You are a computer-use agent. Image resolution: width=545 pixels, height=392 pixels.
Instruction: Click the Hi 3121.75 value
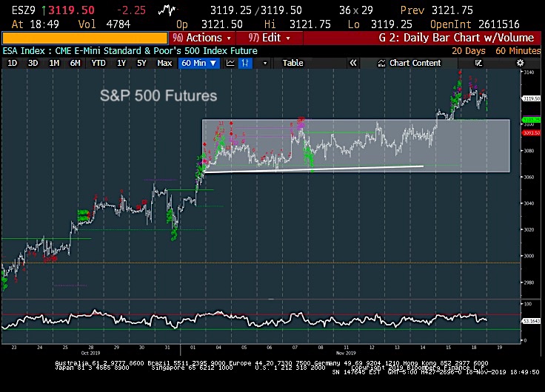(x=298, y=24)
